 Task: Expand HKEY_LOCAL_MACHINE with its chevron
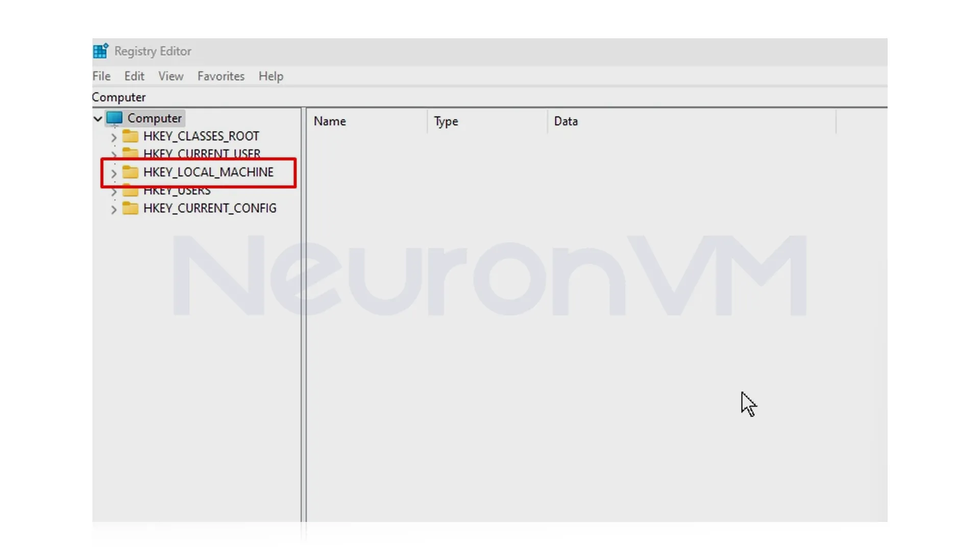(114, 173)
